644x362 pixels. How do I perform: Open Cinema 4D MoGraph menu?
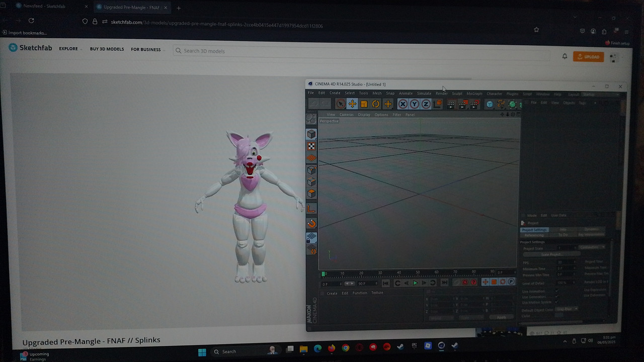(x=474, y=94)
